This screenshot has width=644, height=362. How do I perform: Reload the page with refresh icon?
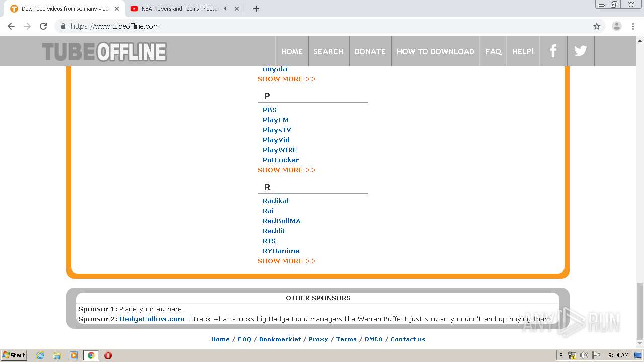tap(43, 26)
